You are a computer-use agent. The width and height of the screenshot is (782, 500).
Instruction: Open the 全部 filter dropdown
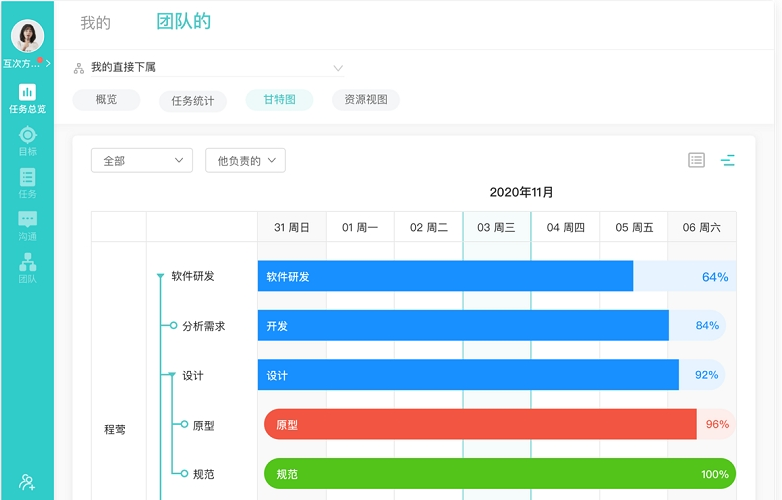point(141,160)
